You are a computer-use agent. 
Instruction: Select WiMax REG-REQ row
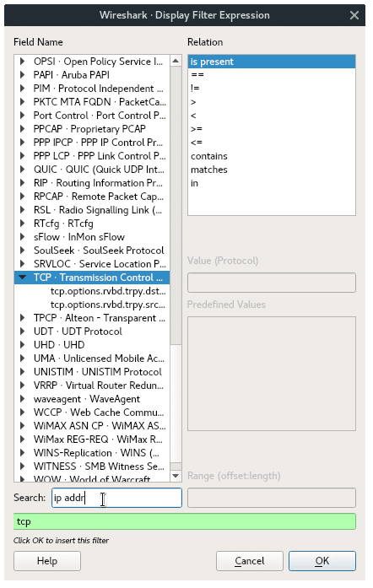[92, 440]
